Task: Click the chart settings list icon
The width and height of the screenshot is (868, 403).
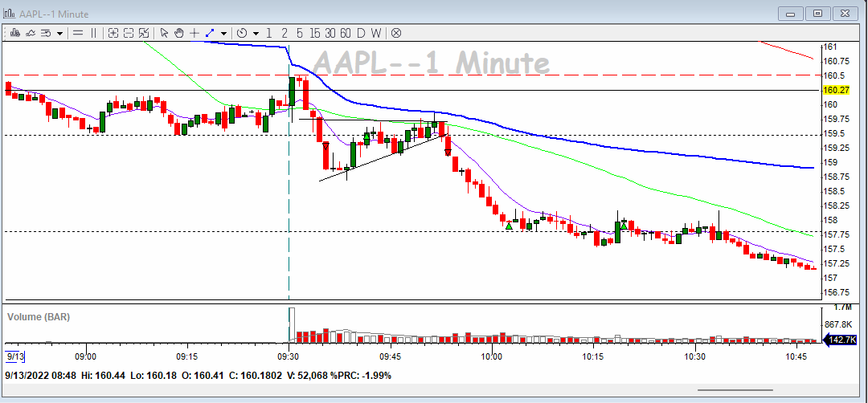Action: [46, 33]
